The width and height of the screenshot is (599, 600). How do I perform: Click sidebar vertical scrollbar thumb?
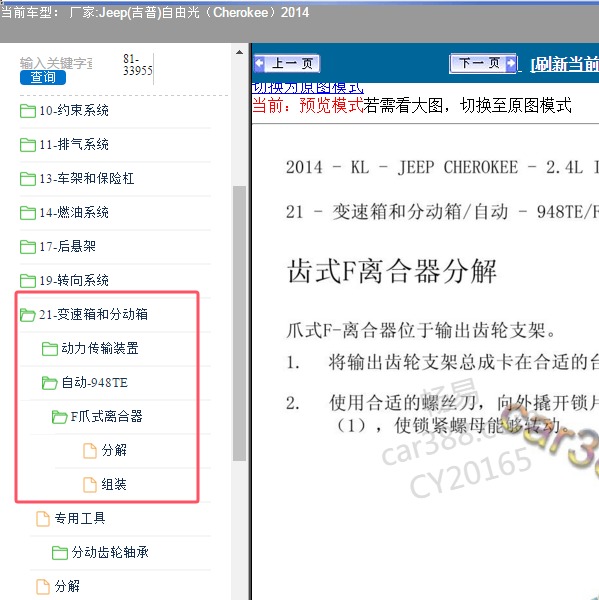tap(240, 323)
